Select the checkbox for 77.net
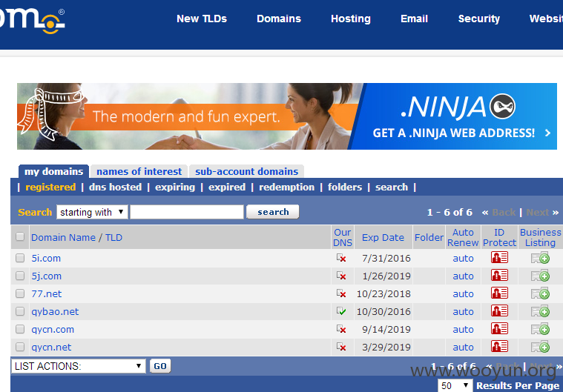Image resolution: width=563 pixels, height=392 pixels. tap(20, 293)
